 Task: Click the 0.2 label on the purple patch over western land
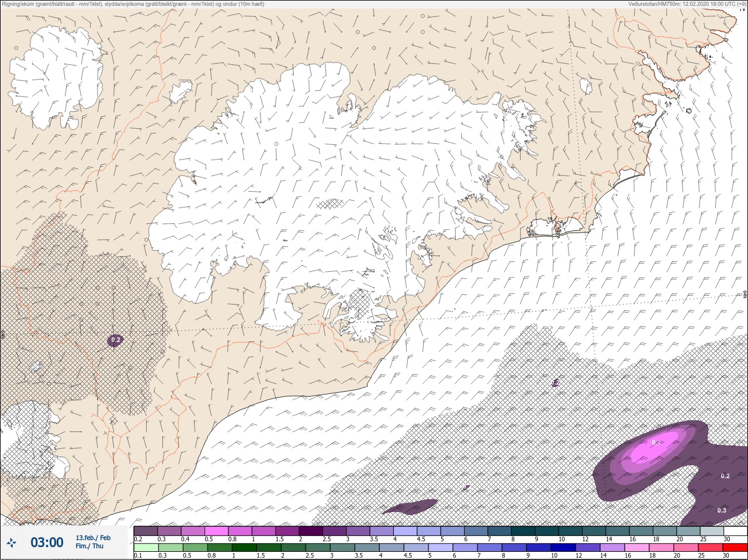tap(116, 340)
